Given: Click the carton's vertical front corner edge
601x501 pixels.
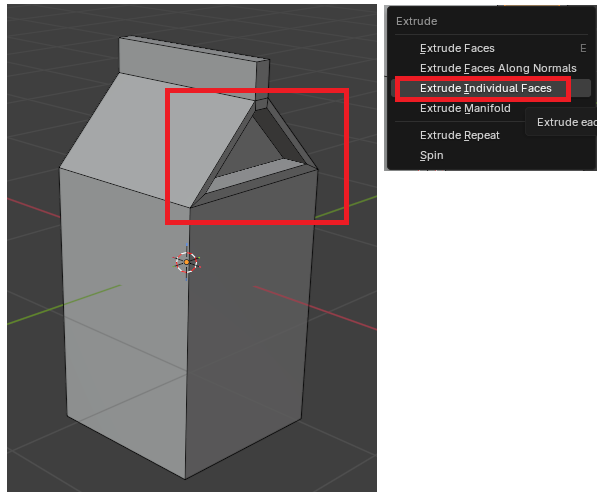Looking at the screenshot, I should (x=187, y=343).
